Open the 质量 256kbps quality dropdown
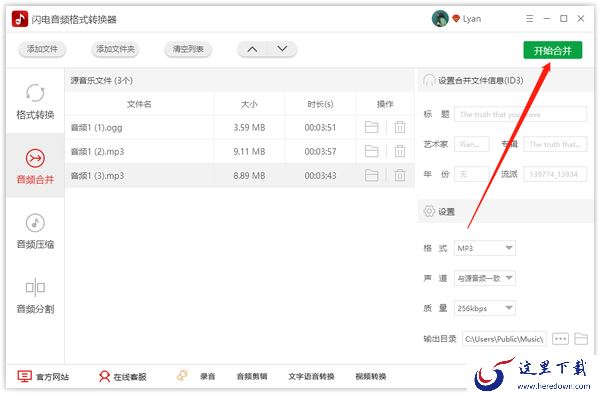600x394 pixels. (484, 308)
